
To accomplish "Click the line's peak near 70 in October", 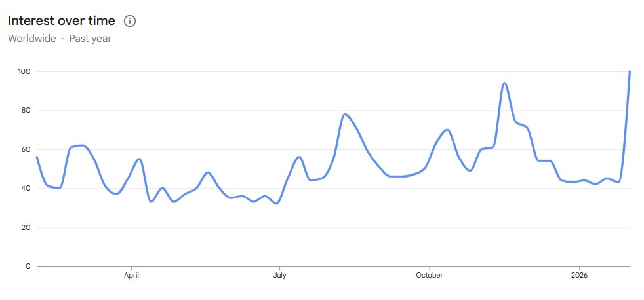I will pyautogui.click(x=447, y=130).
